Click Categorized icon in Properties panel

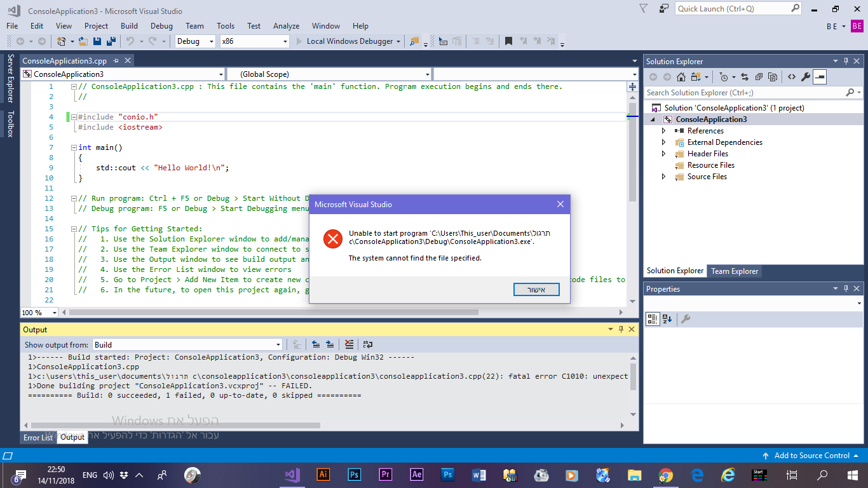[653, 319]
